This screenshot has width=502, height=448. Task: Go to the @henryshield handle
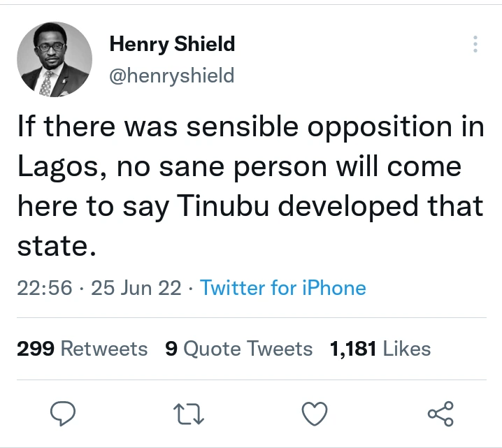pyautogui.click(x=172, y=75)
